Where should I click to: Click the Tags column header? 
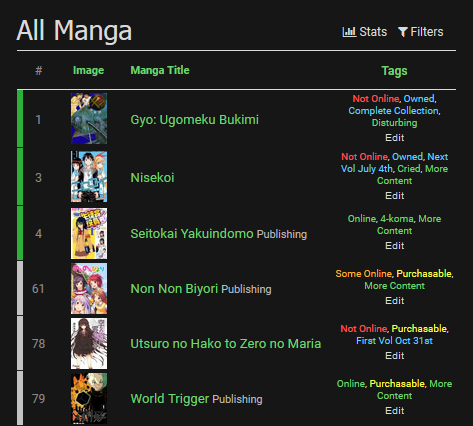[x=394, y=71]
